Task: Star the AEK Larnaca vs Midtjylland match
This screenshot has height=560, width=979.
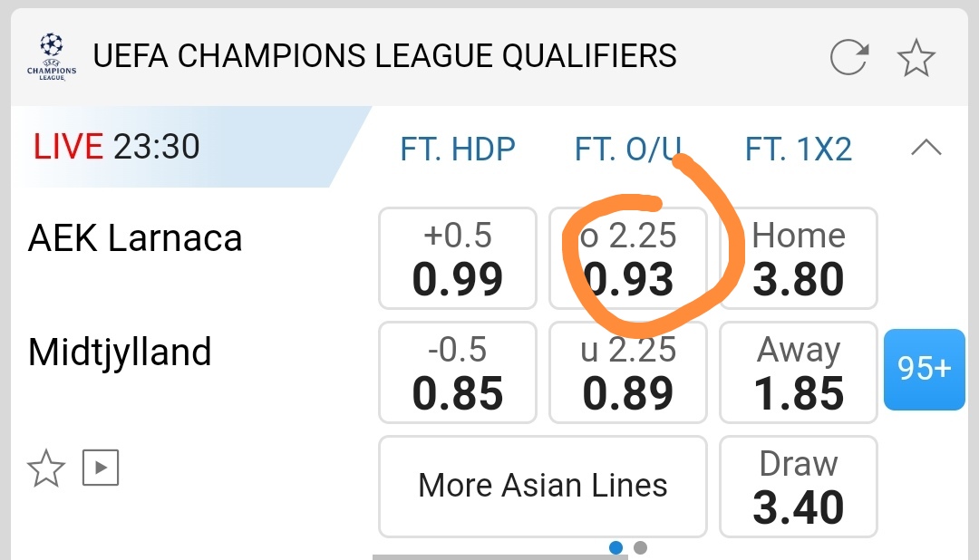Action: [x=46, y=468]
